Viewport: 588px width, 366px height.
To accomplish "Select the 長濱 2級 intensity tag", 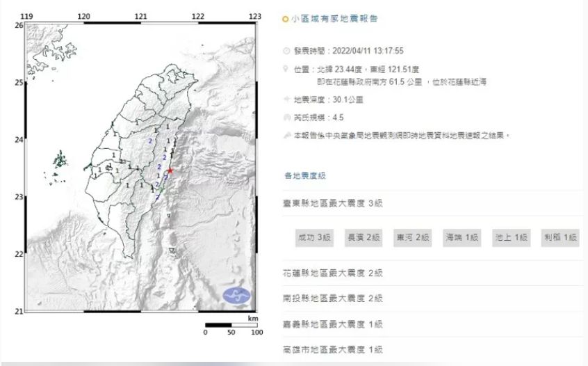I will tap(364, 238).
